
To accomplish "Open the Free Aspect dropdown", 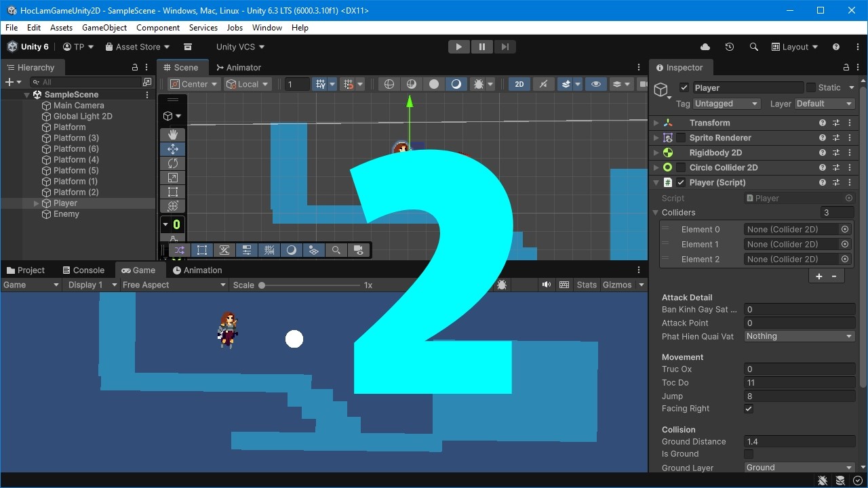I will click(x=174, y=285).
